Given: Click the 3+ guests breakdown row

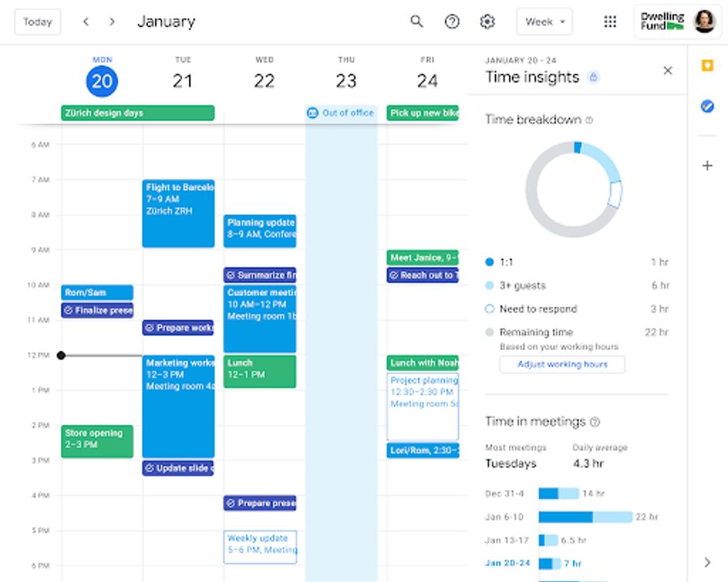Looking at the screenshot, I should (577, 285).
